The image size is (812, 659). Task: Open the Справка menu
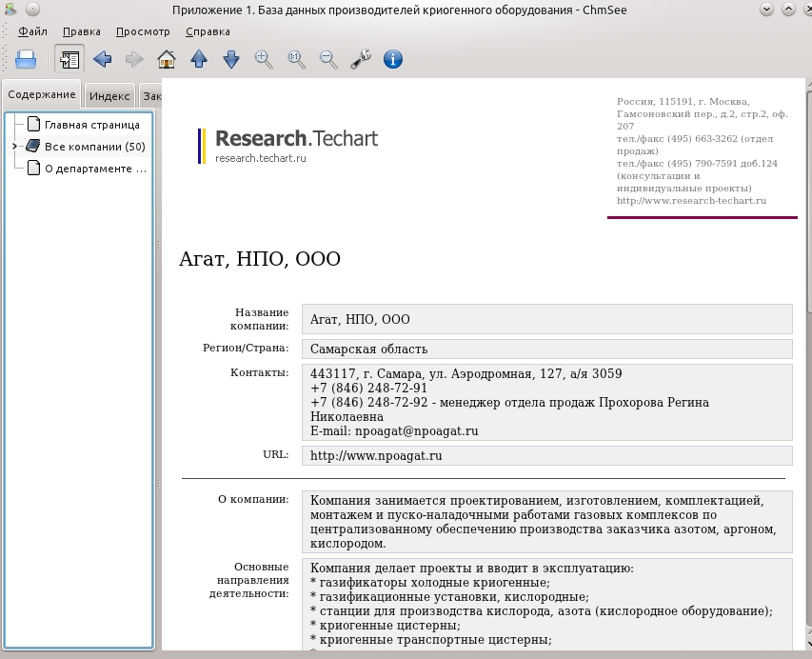[x=208, y=31]
